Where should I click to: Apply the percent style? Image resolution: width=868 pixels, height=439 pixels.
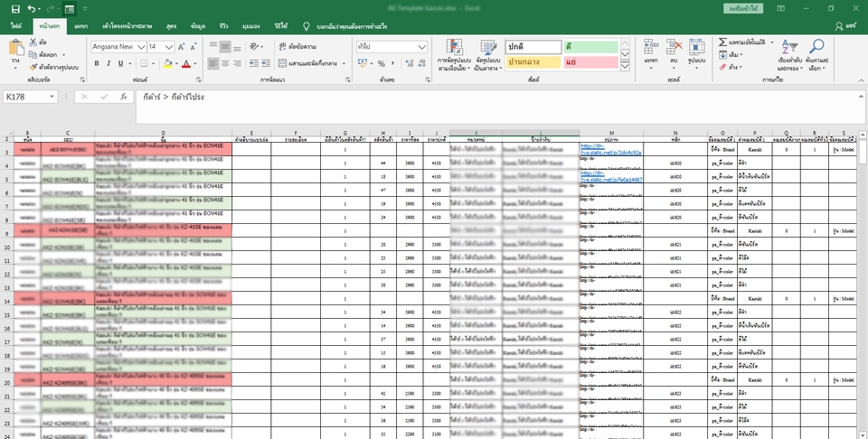[x=381, y=63]
